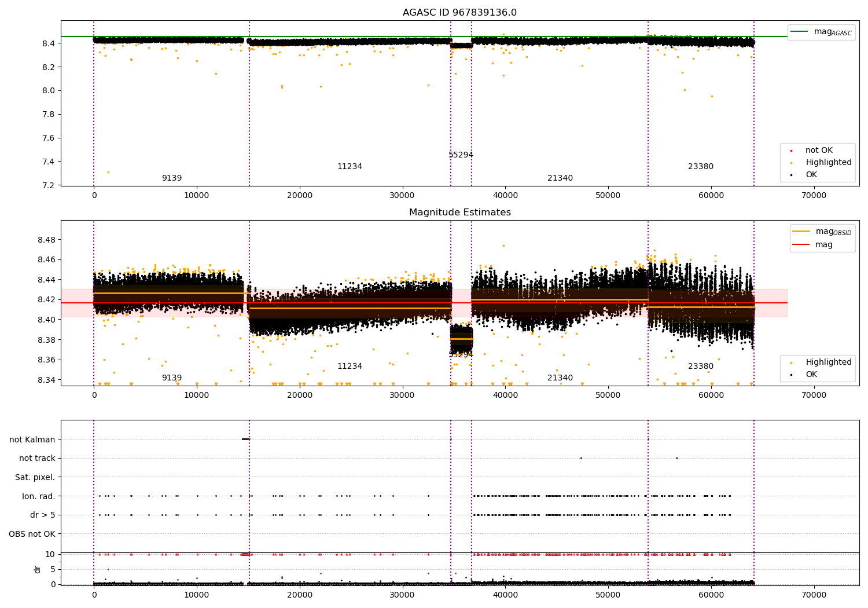
Task: Click obsid label "21340" in the Magnitude Estimates plot
Action: (560, 378)
